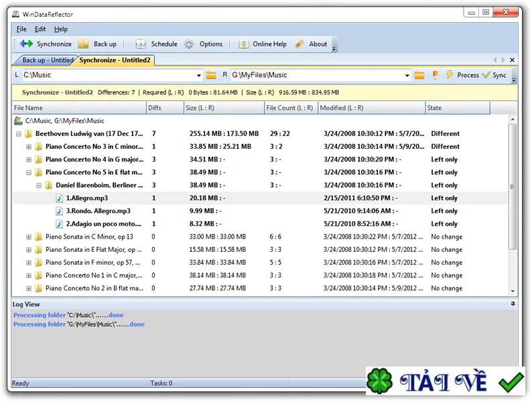532x402 pixels.
Task: Close the active tab with X
Action: pyautogui.click(x=513, y=60)
